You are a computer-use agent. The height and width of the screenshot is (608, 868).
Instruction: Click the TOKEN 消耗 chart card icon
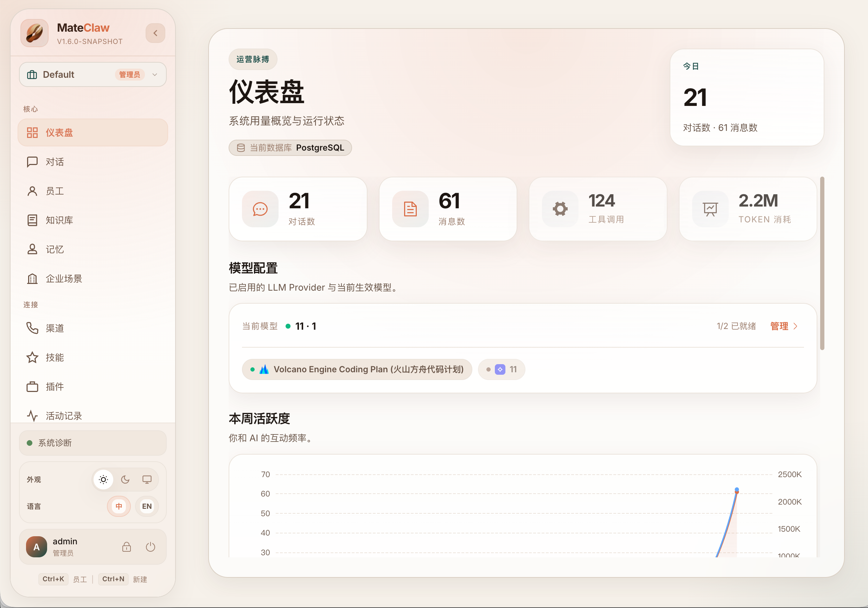[x=710, y=209]
